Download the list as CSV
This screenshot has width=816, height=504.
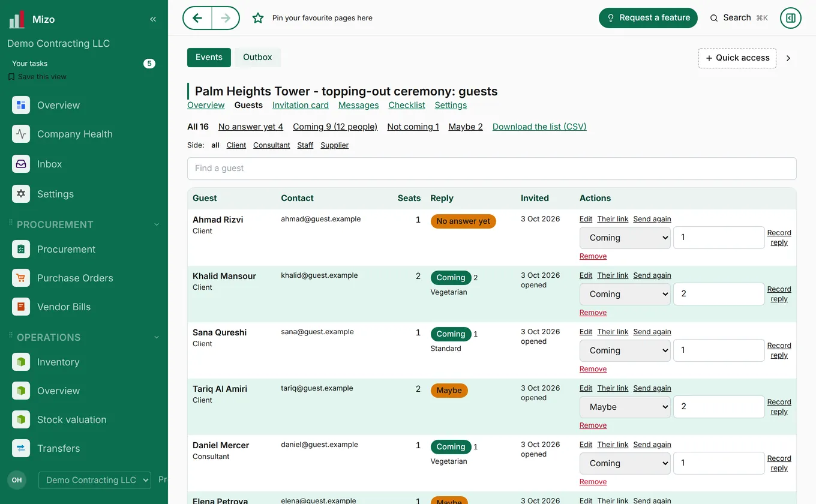point(539,127)
